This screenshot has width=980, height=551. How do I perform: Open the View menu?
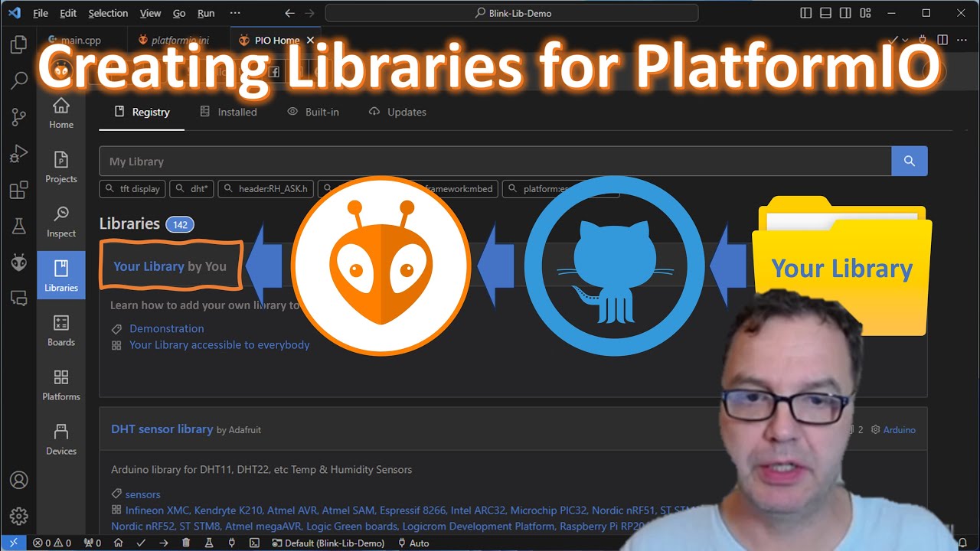(x=150, y=13)
